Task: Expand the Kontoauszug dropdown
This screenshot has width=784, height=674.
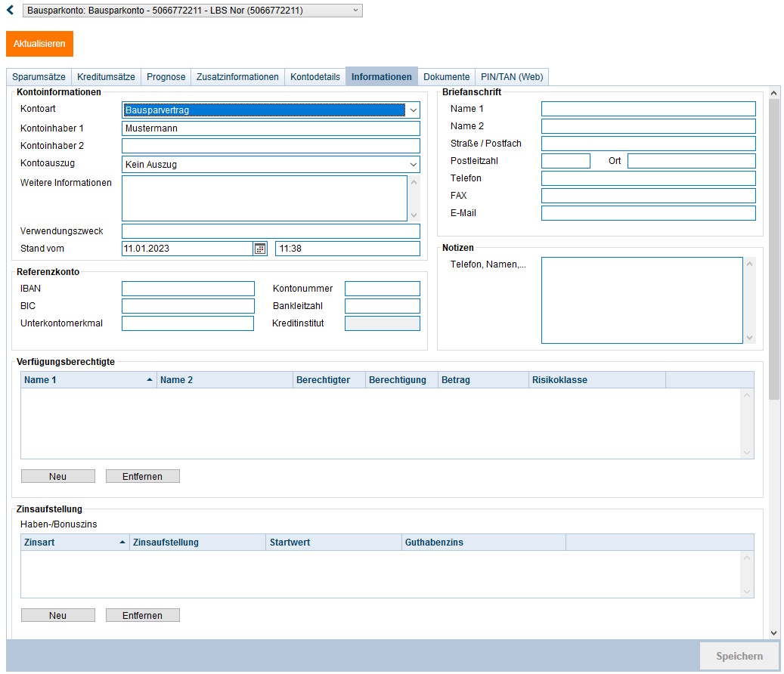Action: click(x=413, y=165)
